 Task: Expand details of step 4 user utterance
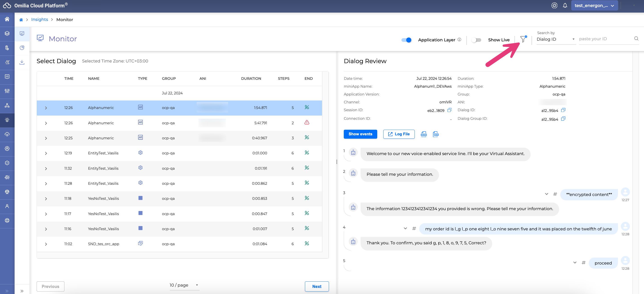(405, 228)
